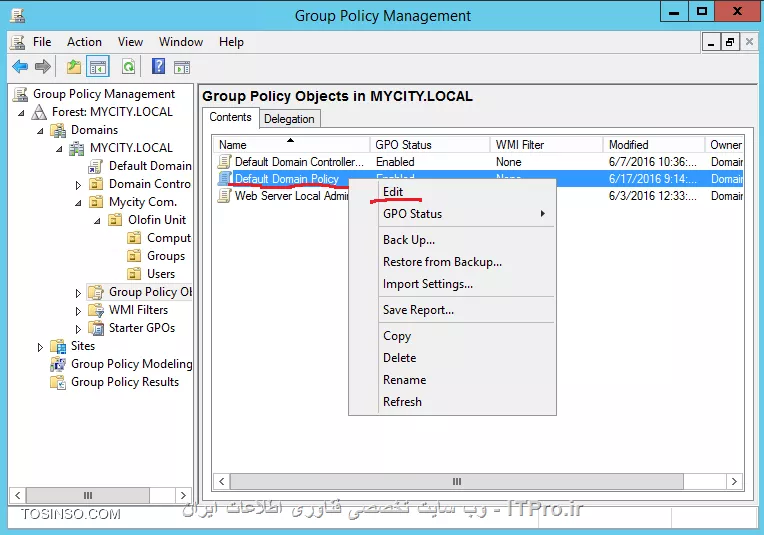Screen dimensions: 764x535
Task: Expand the Starter GPOs node
Action: (78, 329)
